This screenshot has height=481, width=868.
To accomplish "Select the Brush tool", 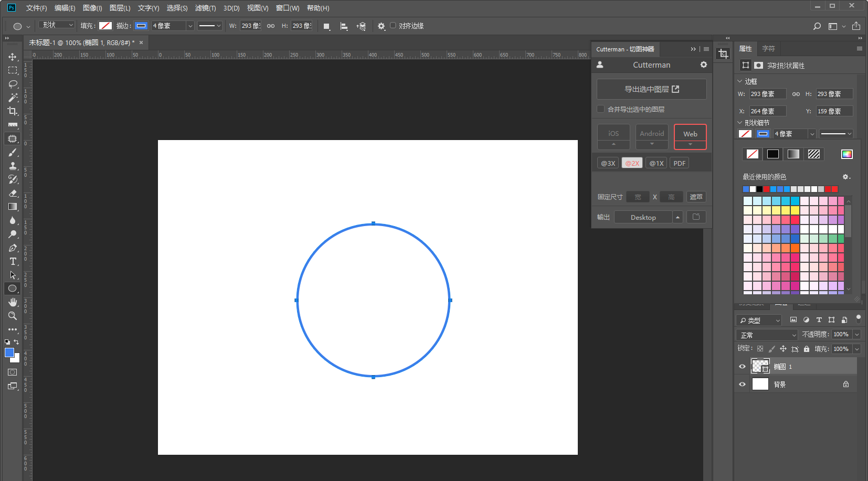I will tap(13, 152).
